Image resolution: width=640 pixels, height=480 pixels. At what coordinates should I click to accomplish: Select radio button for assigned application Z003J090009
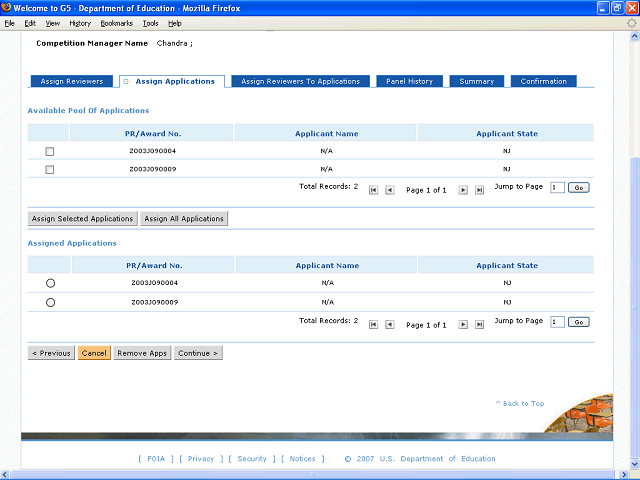tap(50, 302)
